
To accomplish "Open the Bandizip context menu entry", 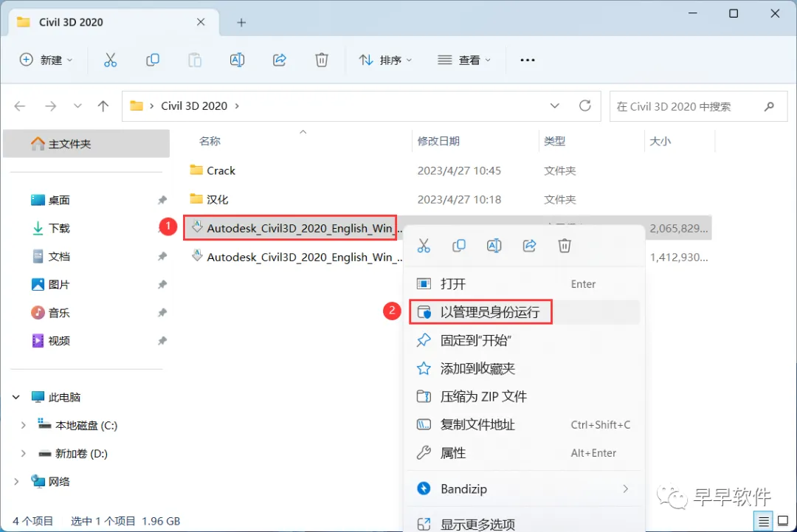I will tap(525, 488).
